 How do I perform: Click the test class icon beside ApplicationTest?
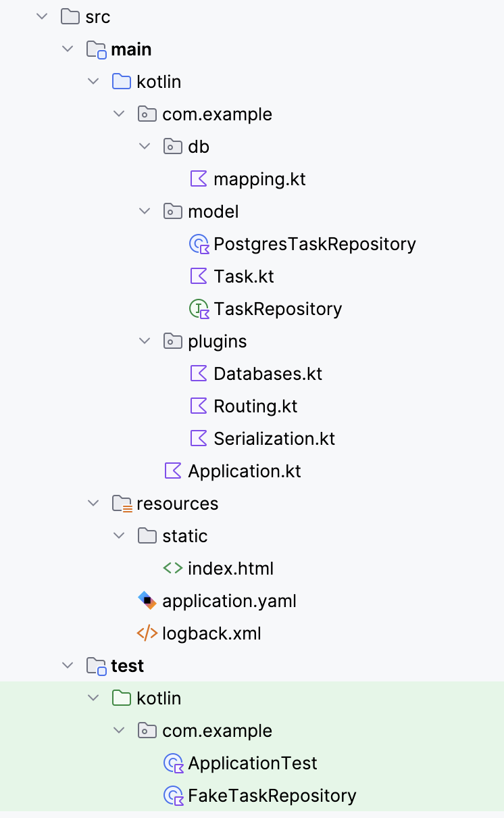tap(173, 763)
